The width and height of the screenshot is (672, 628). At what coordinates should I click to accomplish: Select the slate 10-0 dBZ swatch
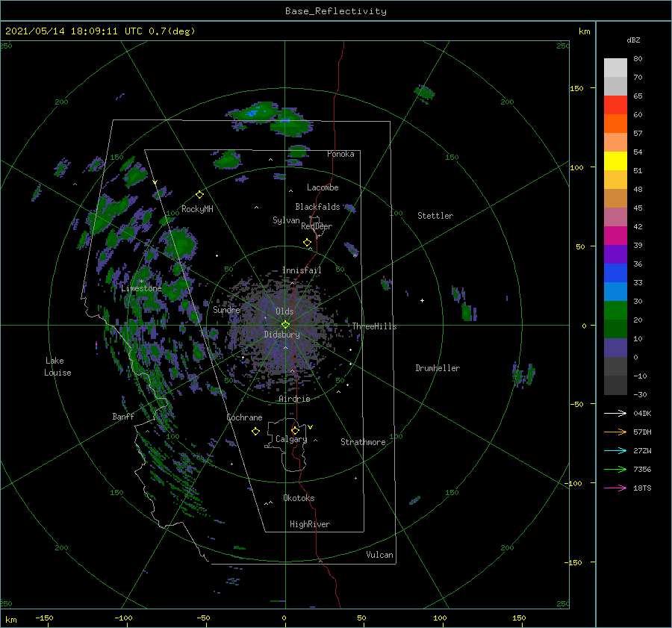[615, 348]
